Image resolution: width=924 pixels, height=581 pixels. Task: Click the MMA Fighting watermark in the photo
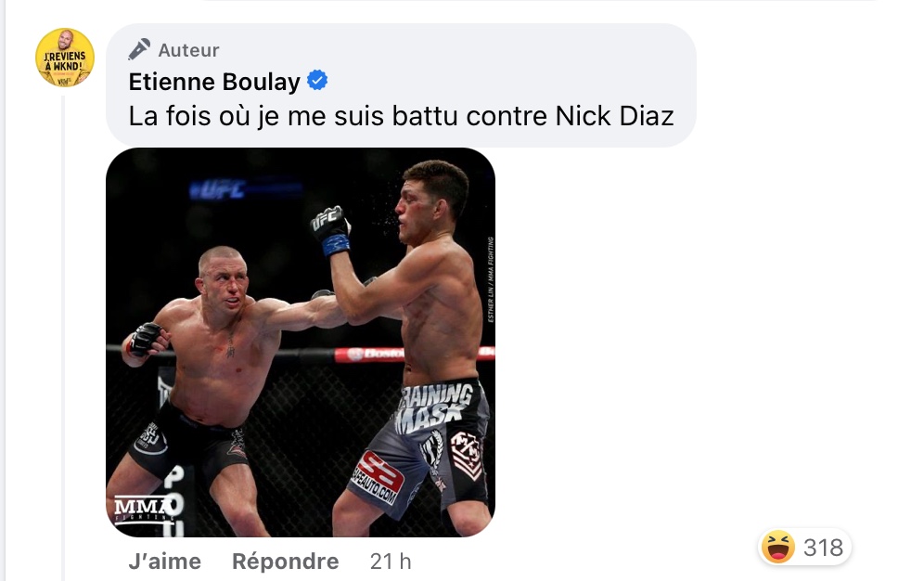(x=141, y=510)
